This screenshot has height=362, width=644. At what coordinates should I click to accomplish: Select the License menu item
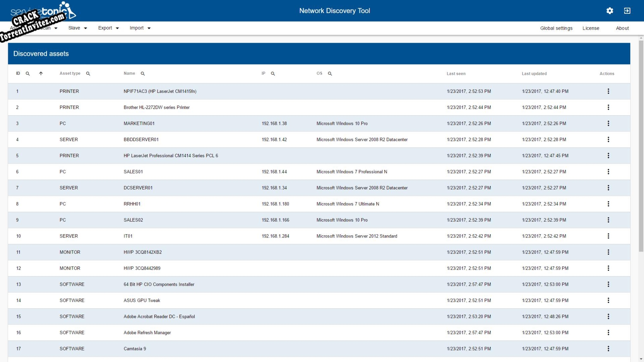pyautogui.click(x=591, y=28)
